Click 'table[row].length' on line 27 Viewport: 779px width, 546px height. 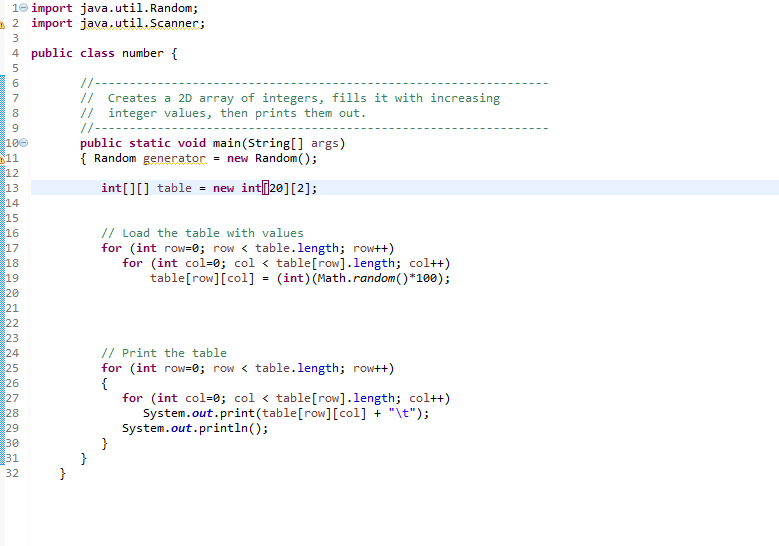[x=335, y=398]
